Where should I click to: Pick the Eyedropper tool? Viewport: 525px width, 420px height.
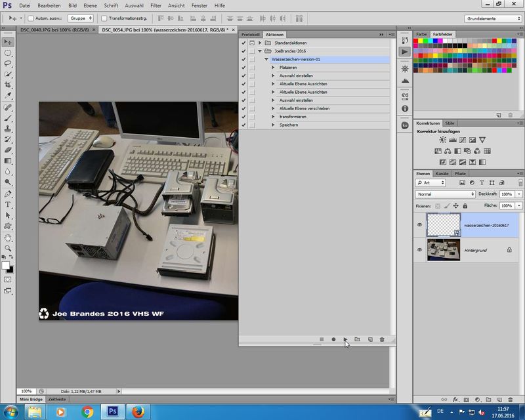8,96
